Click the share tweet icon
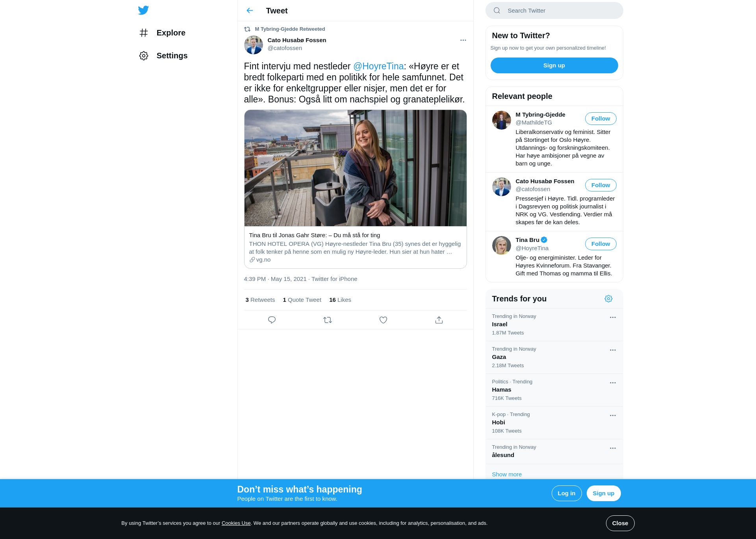The height and width of the screenshot is (539, 756). 439,320
